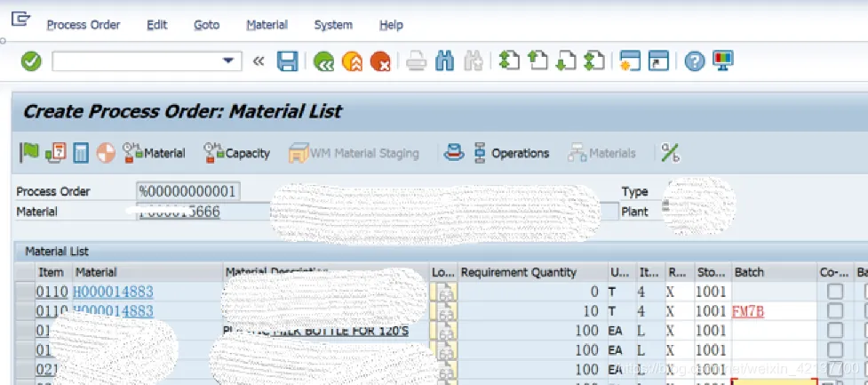
Task: Click the calculator icon in the application toolbar
Action: click(x=81, y=153)
